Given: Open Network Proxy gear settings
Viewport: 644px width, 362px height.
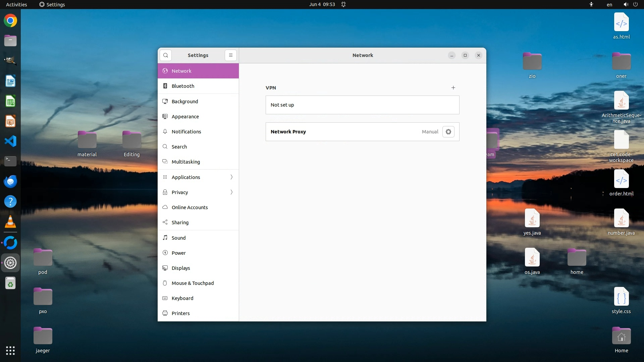Looking at the screenshot, I should tap(448, 132).
